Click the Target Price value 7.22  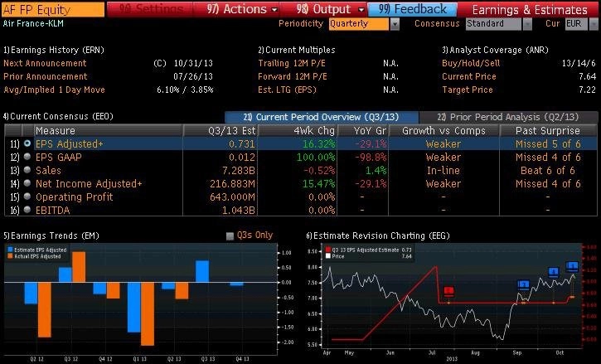pos(587,90)
